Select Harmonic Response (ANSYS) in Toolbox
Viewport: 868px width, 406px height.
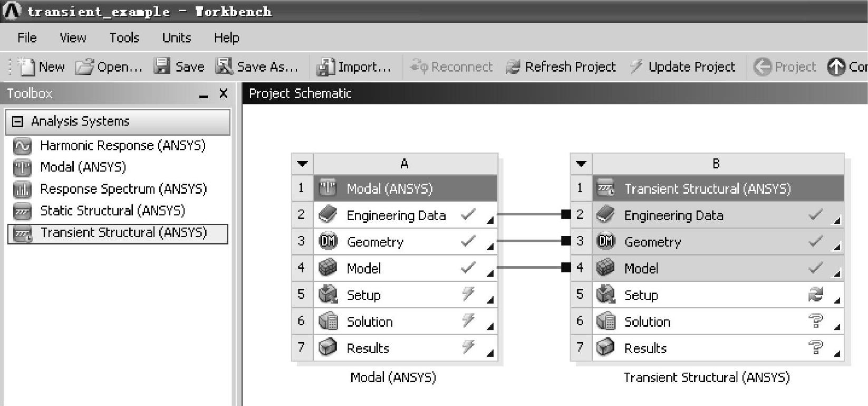(x=123, y=145)
